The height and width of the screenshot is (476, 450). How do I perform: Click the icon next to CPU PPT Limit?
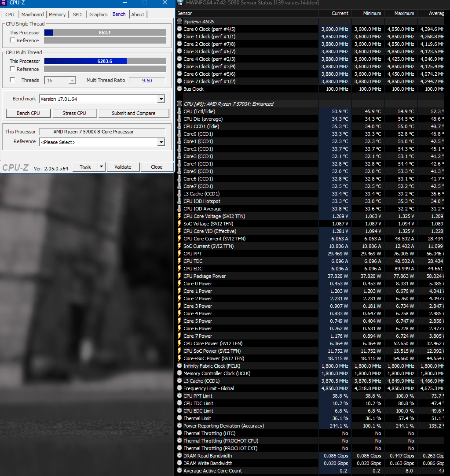tap(179, 395)
